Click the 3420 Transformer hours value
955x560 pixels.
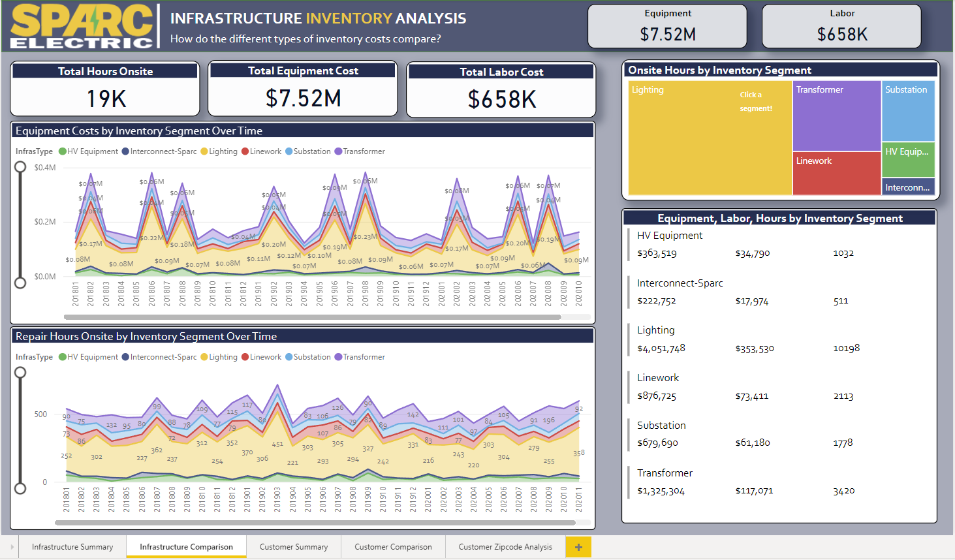click(x=844, y=491)
